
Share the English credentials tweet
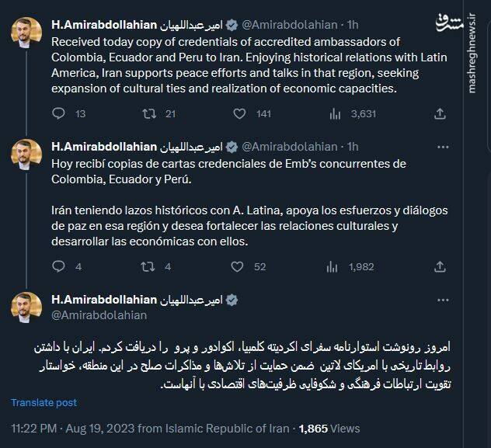[x=441, y=114]
